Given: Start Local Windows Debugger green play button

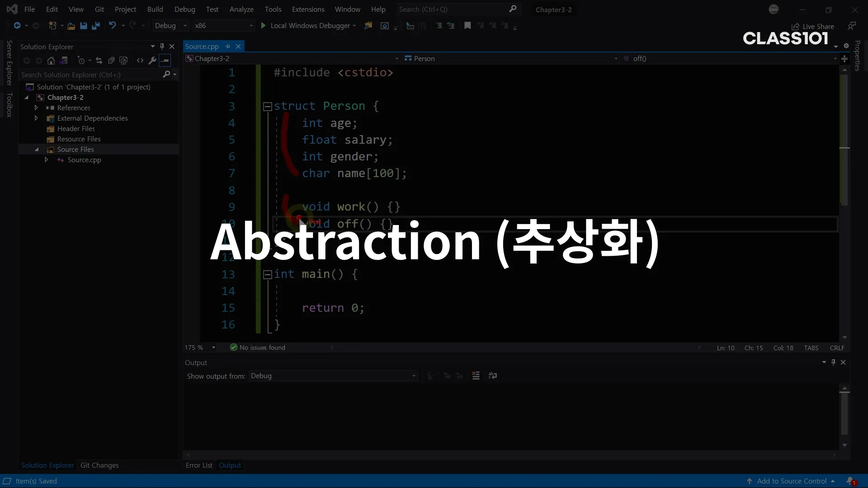Looking at the screenshot, I should [x=263, y=26].
